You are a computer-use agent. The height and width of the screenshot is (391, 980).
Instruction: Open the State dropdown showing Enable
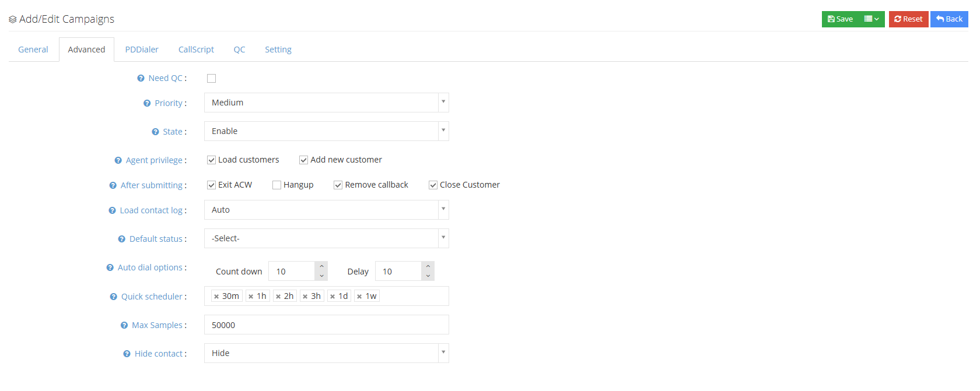(x=327, y=131)
